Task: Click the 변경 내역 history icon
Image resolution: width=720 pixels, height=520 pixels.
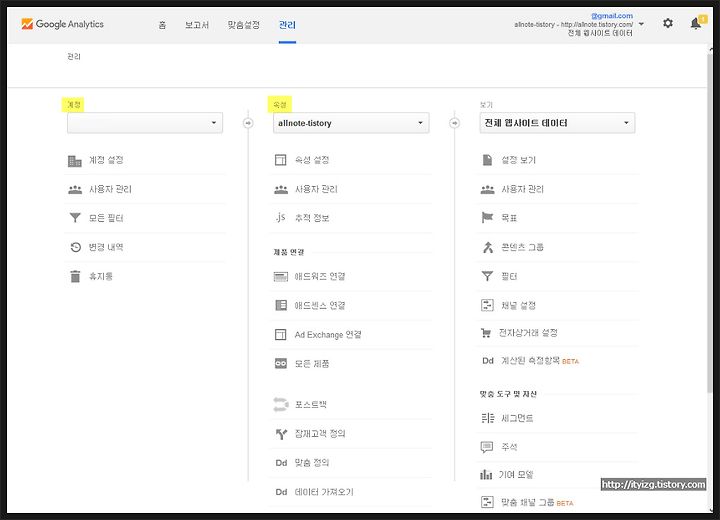Action: tap(75, 247)
